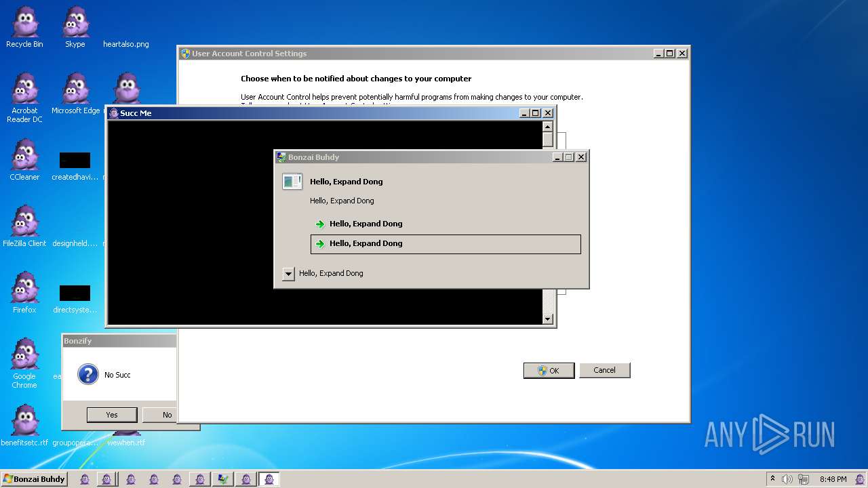This screenshot has width=868, height=488.
Task: Open Acrobat Reader DC desktop shortcut
Action: coord(24,98)
